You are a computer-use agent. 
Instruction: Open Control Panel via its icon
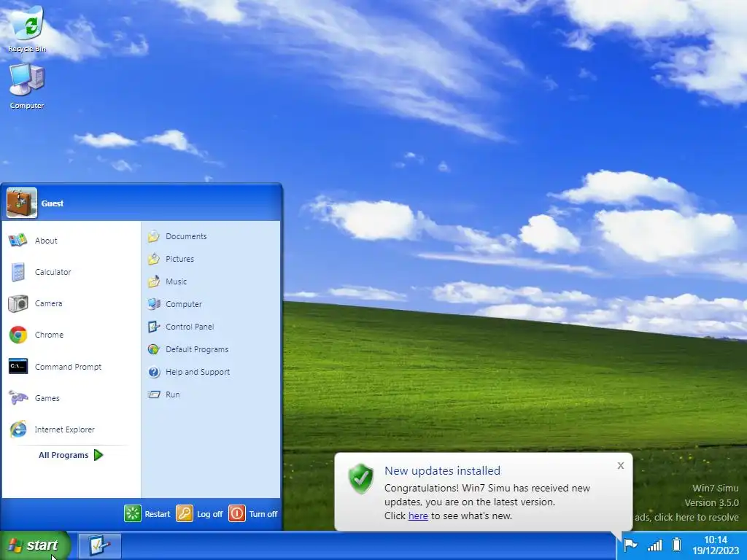pos(153,327)
